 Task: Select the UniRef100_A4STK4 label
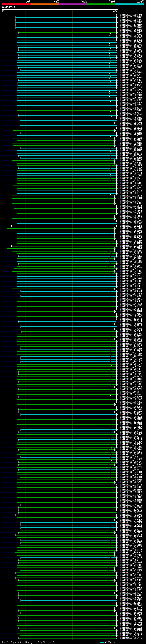131,209
